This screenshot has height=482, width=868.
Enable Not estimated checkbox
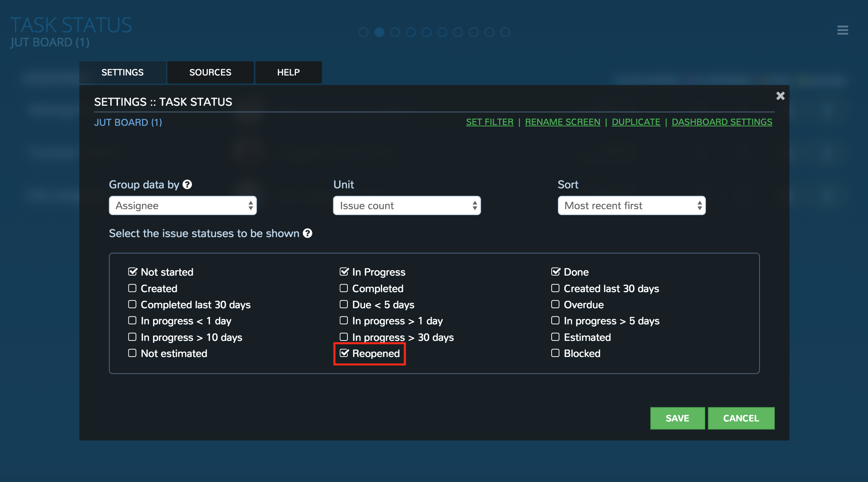click(132, 353)
